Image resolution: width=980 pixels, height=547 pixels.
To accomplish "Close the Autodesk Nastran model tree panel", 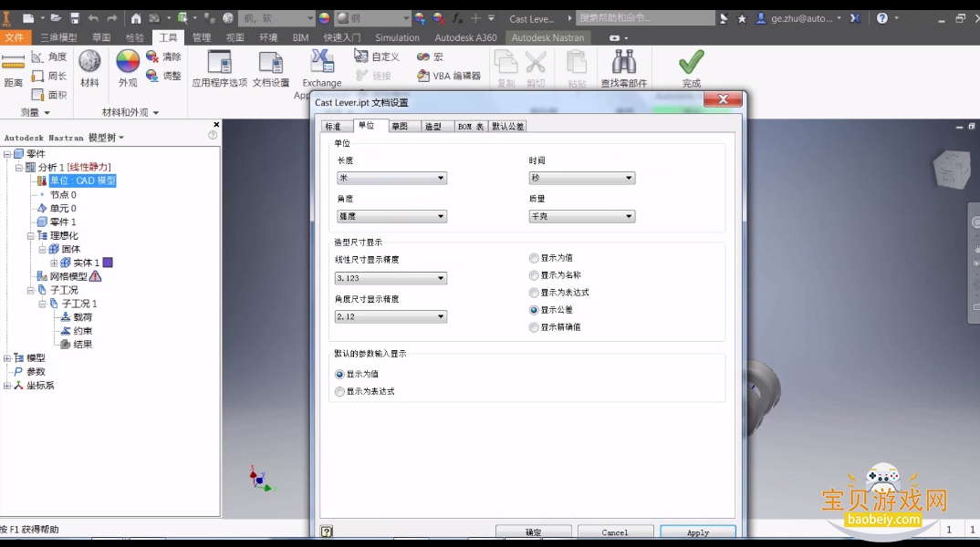I will point(216,124).
